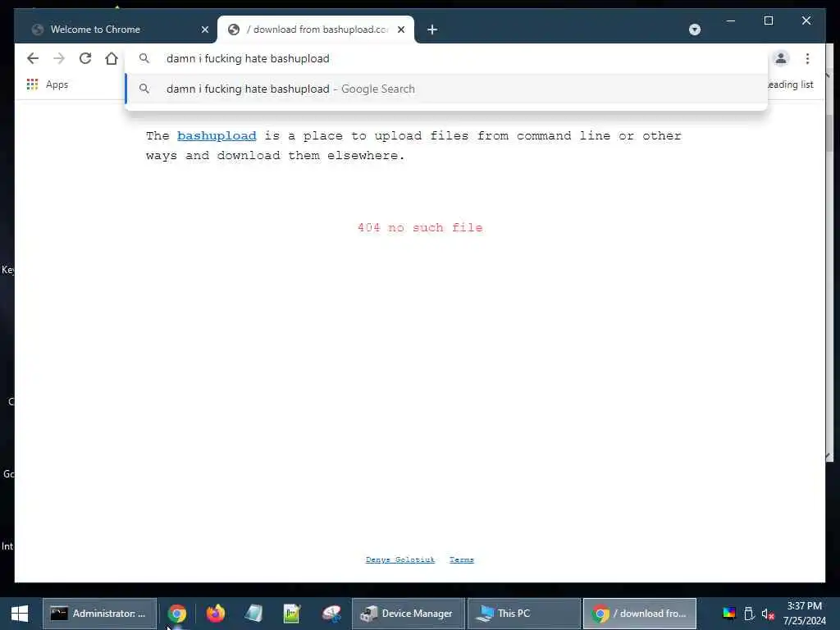840x630 pixels.
Task: Go back using the back arrow
Action: click(33, 58)
